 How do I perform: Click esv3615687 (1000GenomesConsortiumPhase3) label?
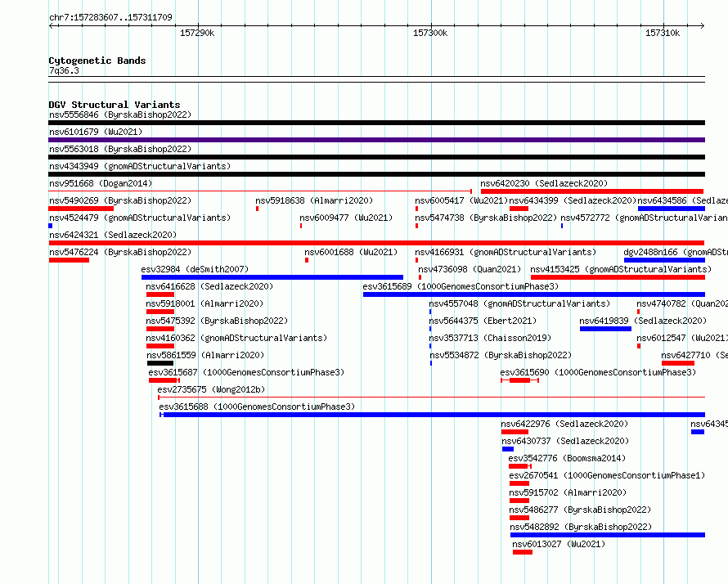[x=246, y=372]
